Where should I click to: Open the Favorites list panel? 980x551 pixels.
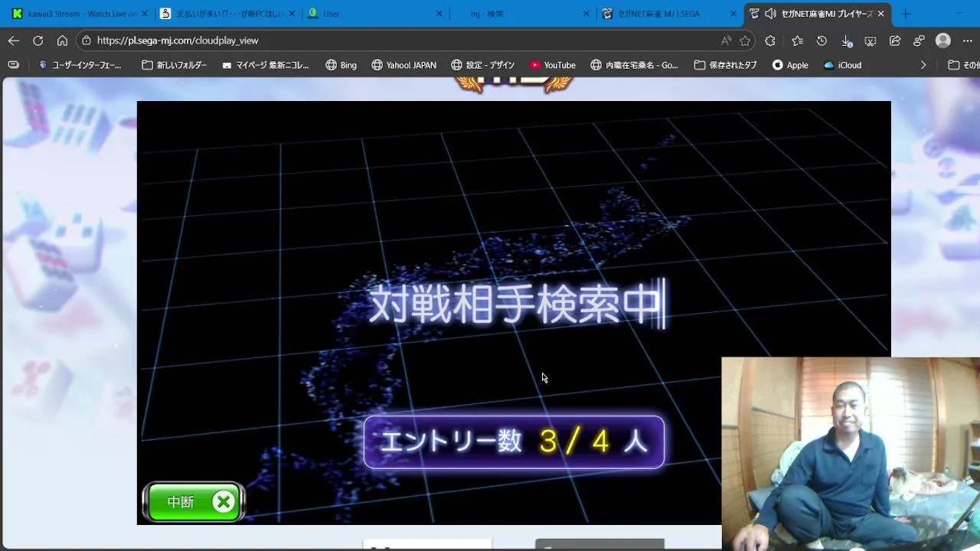[797, 41]
